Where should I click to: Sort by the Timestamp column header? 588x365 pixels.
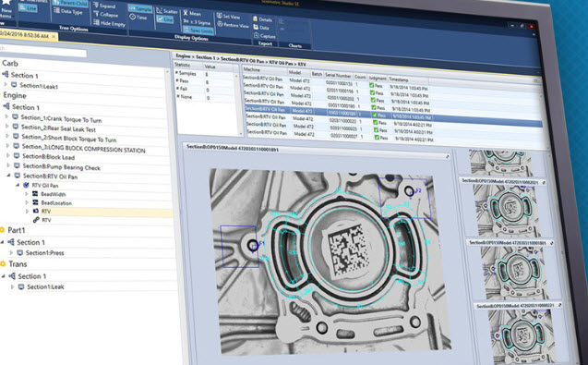pos(408,79)
